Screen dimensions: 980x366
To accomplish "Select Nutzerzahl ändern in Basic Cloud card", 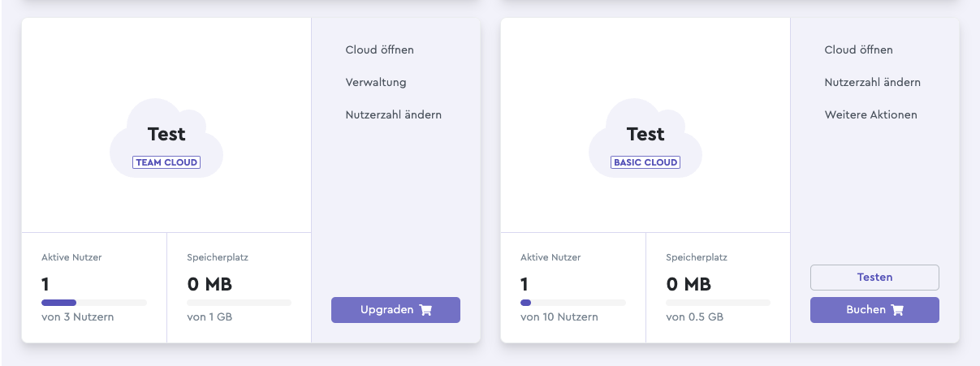I will [x=873, y=82].
